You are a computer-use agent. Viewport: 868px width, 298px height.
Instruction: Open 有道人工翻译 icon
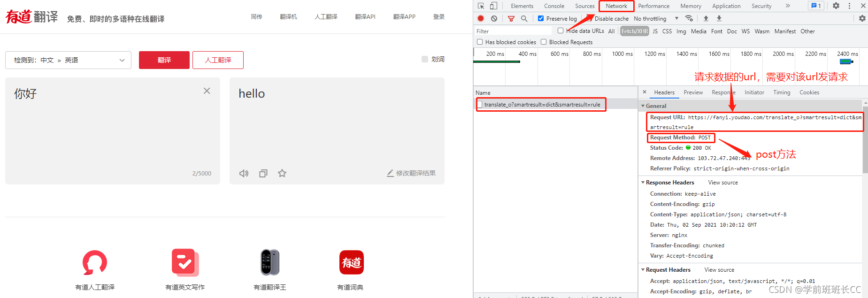[x=95, y=262]
